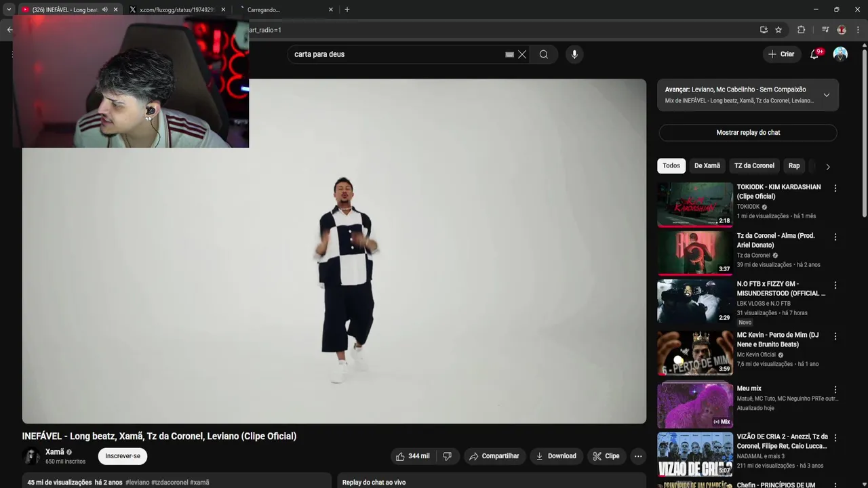Viewport: 868px width, 488px height.
Task: Open YouTube notifications bell
Action: [814, 54]
